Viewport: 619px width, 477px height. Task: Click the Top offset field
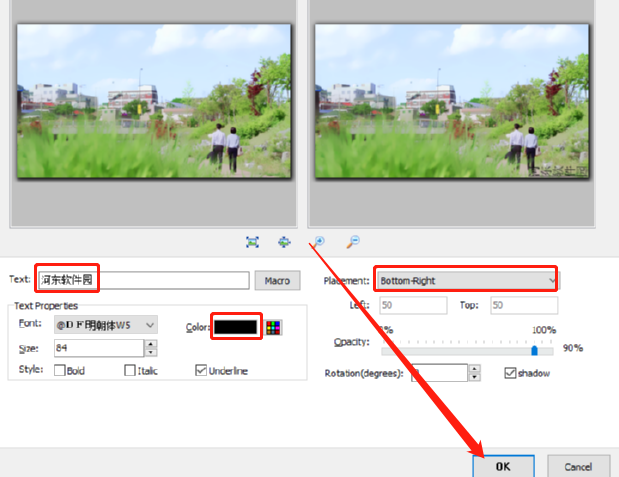click(x=524, y=305)
